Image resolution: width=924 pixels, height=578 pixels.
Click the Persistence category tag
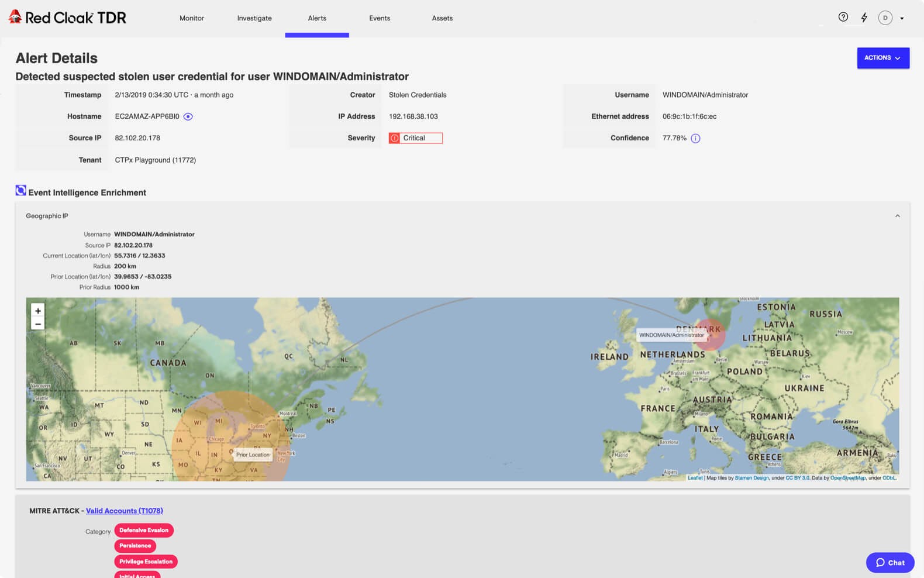[135, 546]
